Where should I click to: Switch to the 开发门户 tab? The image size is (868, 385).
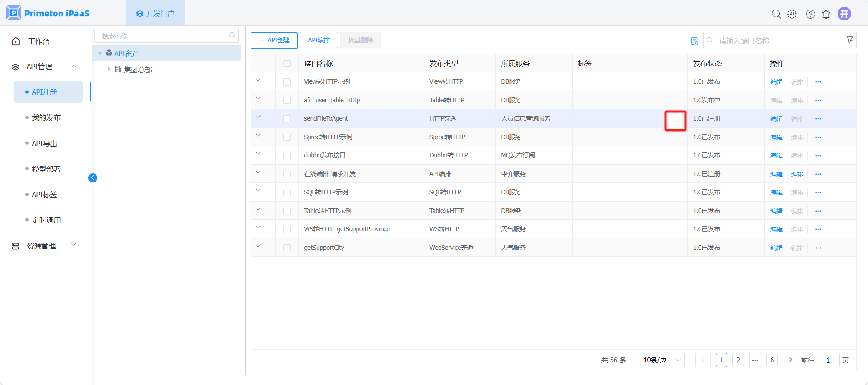click(x=155, y=14)
